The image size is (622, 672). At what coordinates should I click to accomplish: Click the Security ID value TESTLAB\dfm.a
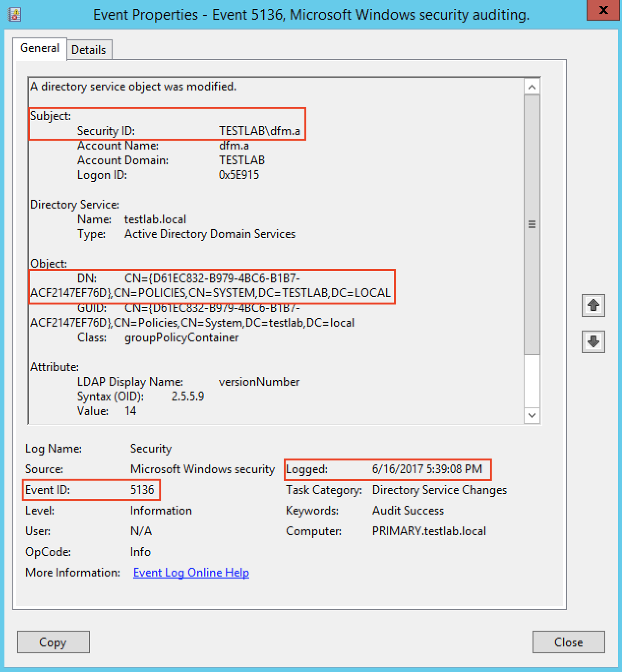259,131
